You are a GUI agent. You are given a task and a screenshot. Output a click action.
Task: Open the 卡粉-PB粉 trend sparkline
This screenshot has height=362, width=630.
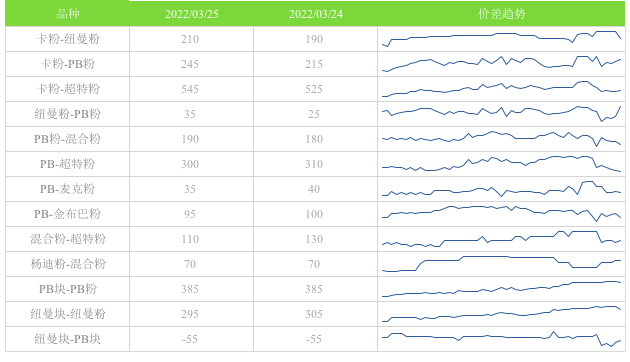click(x=501, y=64)
